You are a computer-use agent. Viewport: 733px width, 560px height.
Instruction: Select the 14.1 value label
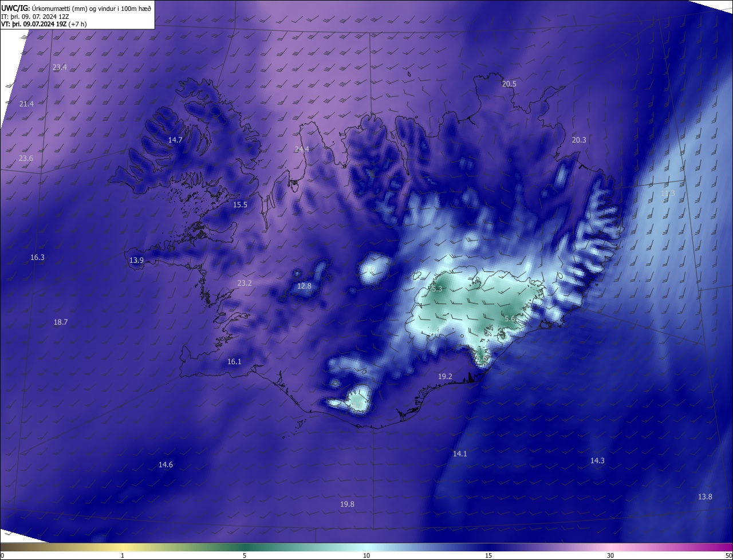pyautogui.click(x=460, y=453)
